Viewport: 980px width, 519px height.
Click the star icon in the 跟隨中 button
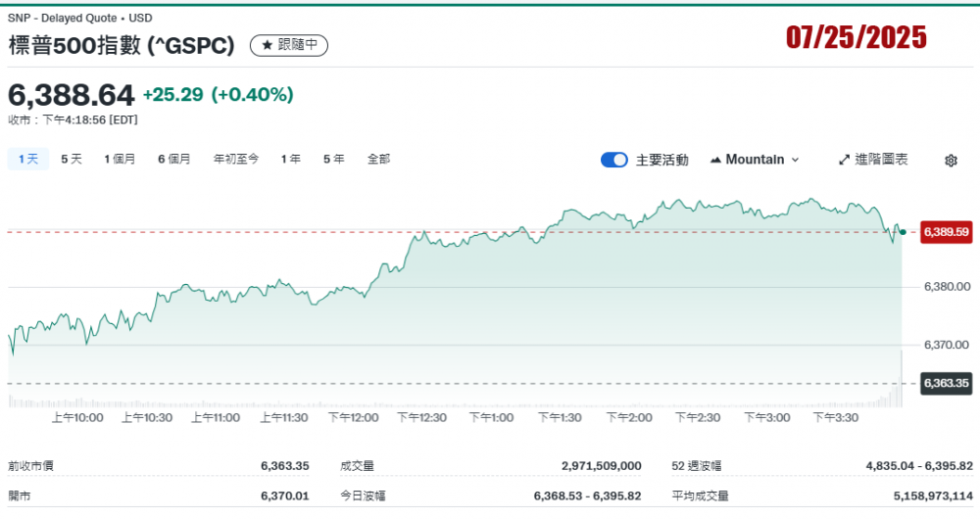pyautogui.click(x=267, y=45)
